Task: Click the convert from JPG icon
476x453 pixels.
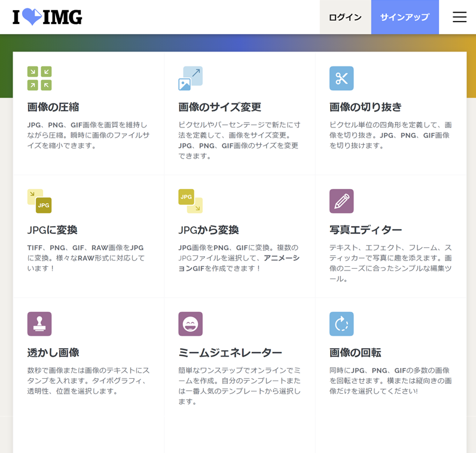Action: pos(190,201)
